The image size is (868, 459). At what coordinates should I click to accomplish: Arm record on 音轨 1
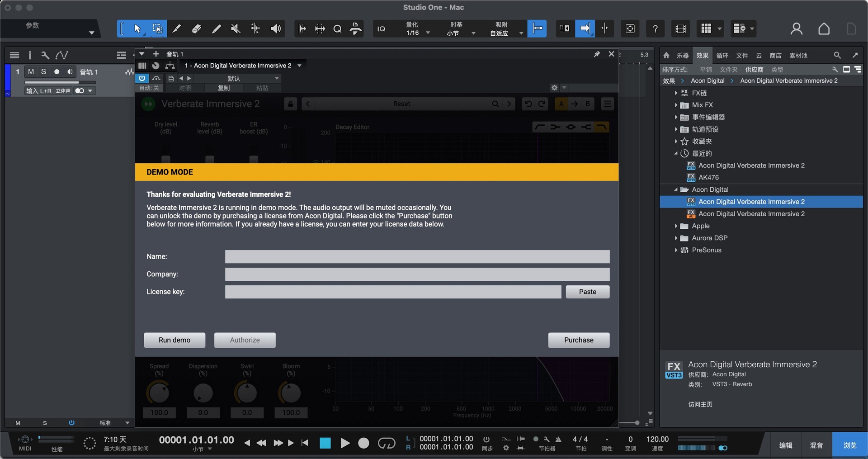point(57,71)
